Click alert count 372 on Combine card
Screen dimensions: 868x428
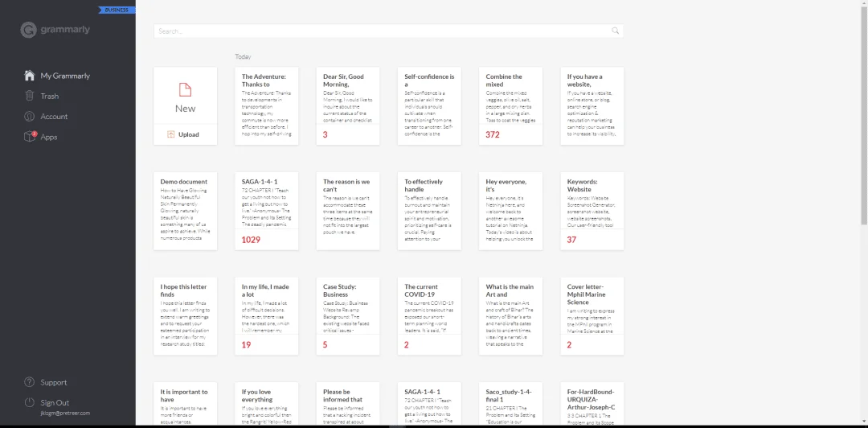pyautogui.click(x=493, y=134)
